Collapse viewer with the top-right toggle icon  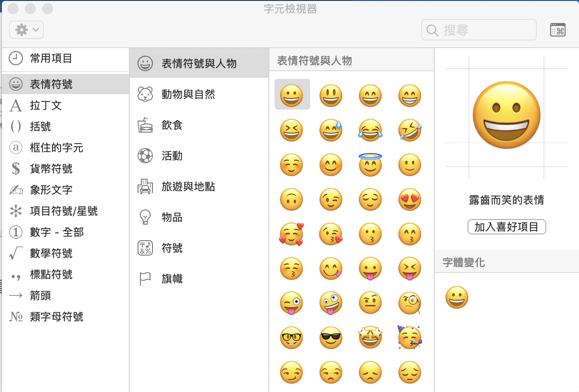coord(557,30)
